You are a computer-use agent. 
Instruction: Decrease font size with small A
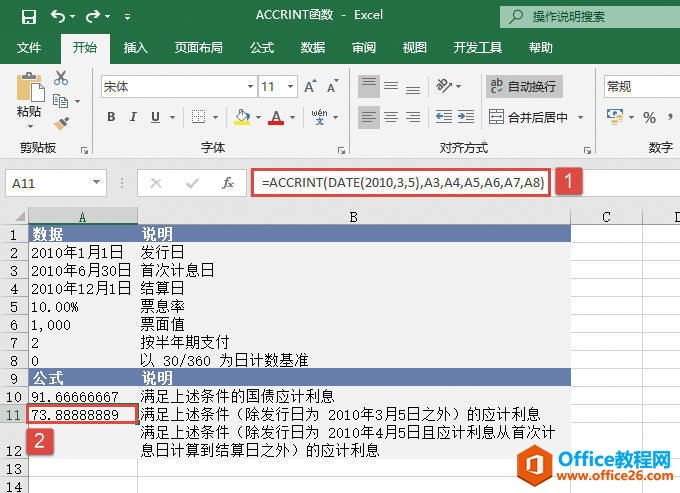click(x=333, y=86)
